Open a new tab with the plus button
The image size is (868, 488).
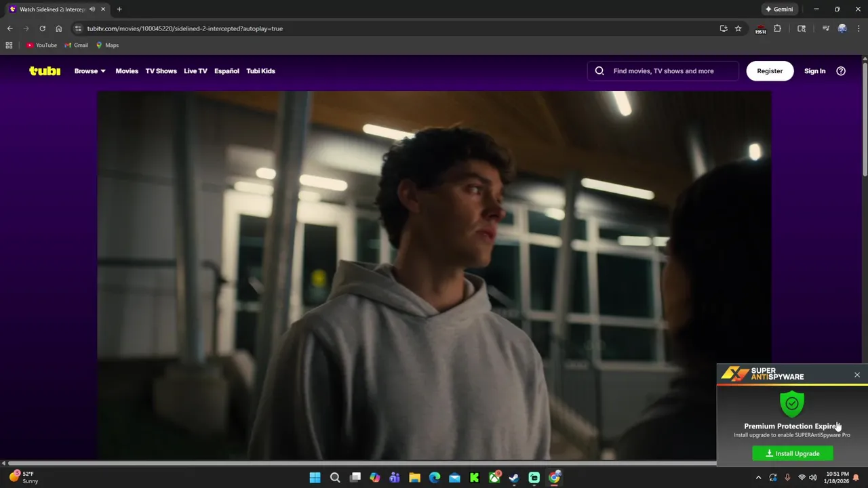[119, 9]
